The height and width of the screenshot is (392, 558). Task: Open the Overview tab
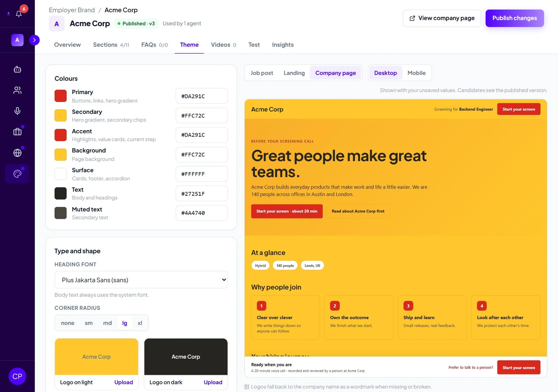click(x=67, y=45)
